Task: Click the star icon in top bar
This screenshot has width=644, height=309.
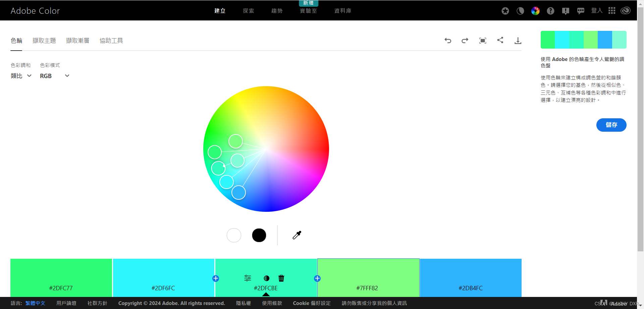Action: (x=505, y=11)
